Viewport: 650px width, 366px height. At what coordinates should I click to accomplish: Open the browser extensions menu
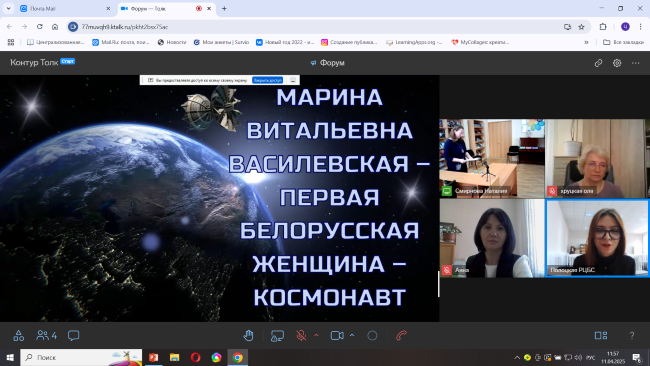(x=603, y=27)
